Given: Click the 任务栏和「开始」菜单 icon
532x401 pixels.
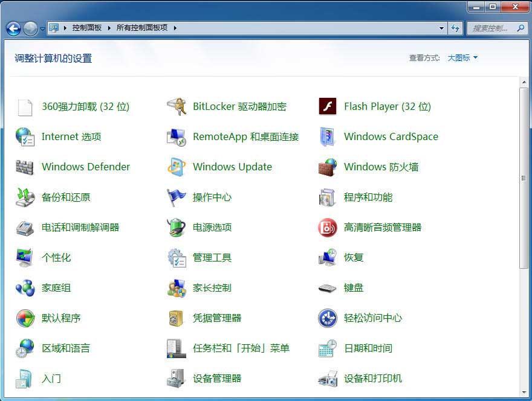Looking at the screenshot, I should coord(177,348).
